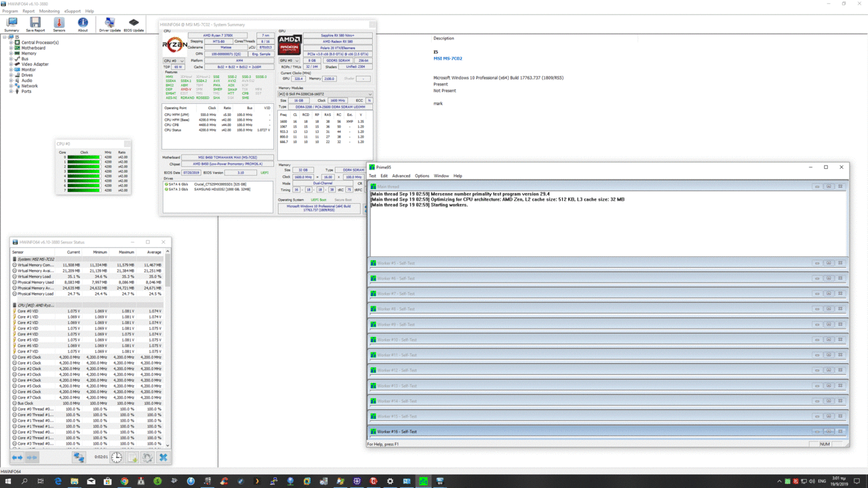Maximize the Prime95 Main thread subwindow
Screen dimensions: 868x488
829,186
